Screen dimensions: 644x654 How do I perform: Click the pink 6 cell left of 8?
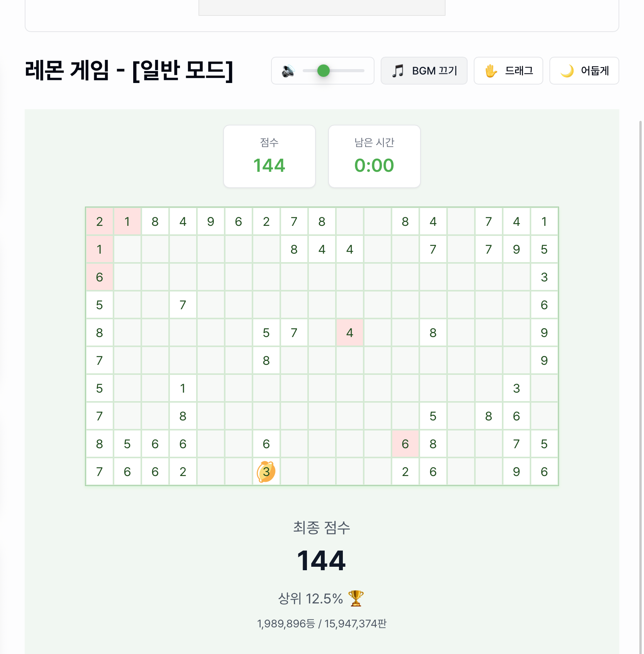tap(405, 444)
